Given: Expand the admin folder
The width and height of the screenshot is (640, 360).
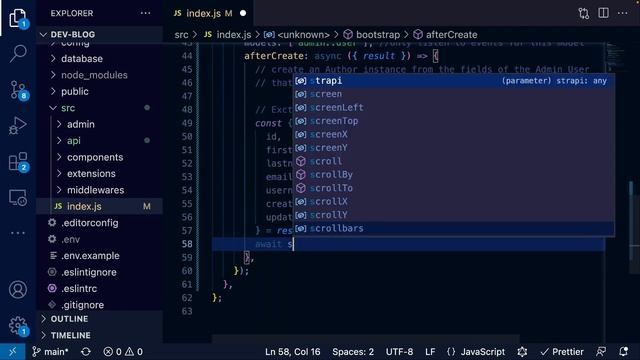Looking at the screenshot, I should pos(100,124).
